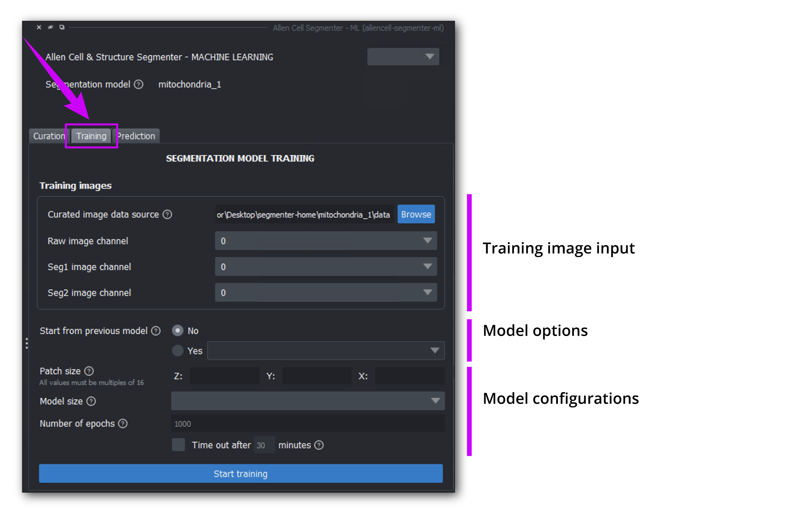Click the mitochondria_1 model name text
The image size is (812, 512).
pos(190,84)
